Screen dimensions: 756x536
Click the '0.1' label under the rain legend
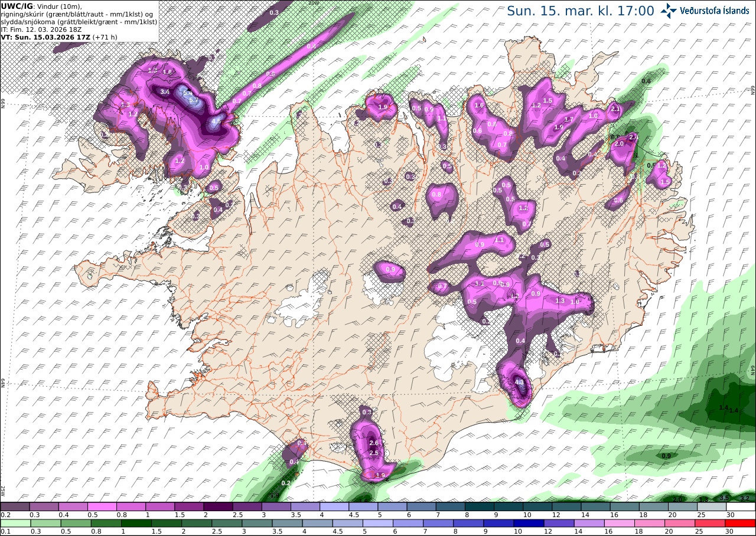point(5,531)
